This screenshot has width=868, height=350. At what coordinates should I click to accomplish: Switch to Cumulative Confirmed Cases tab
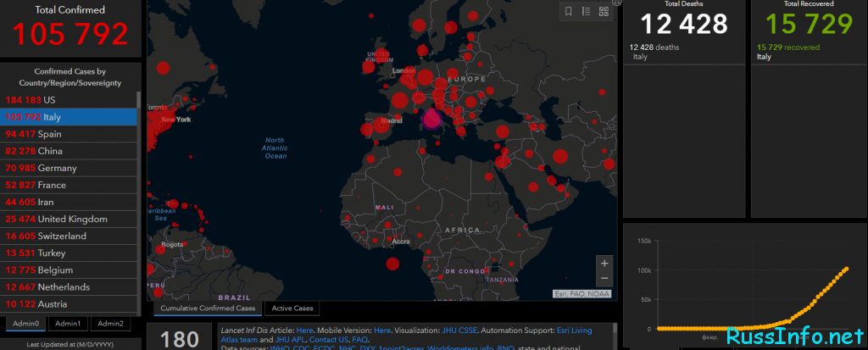(x=208, y=308)
